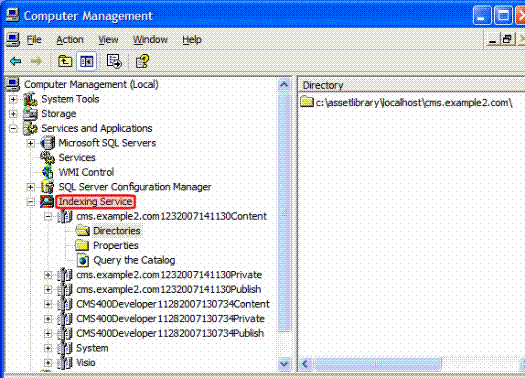This screenshot has width=525, height=378.
Task: Open the File menu
Action: pos(34,40)
